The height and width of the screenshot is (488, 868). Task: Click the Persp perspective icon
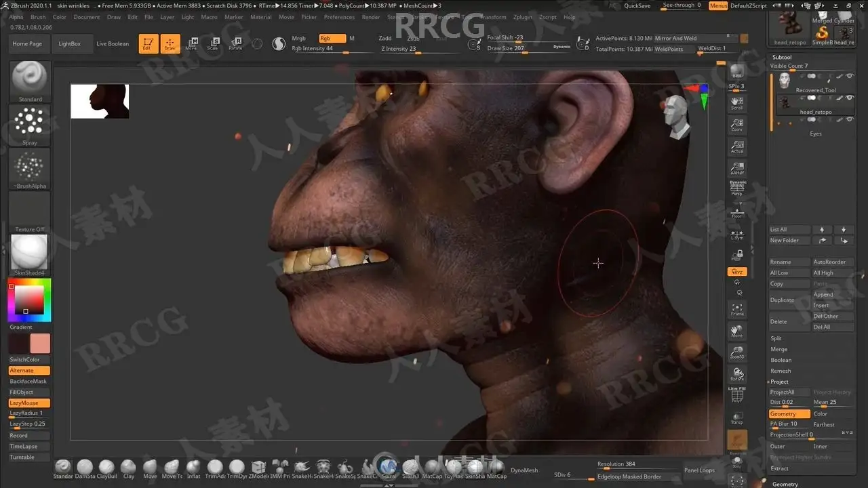point(737,188)
